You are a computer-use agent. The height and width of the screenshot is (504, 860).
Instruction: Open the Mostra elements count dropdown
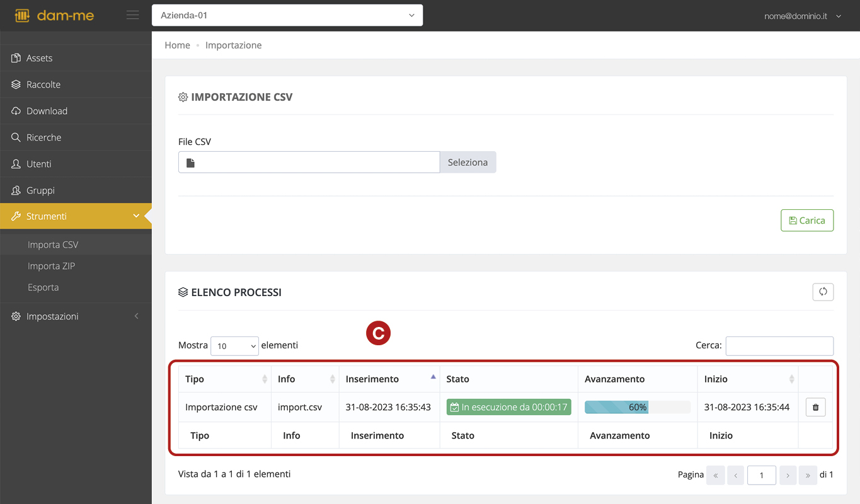click(x=234, y=346)
